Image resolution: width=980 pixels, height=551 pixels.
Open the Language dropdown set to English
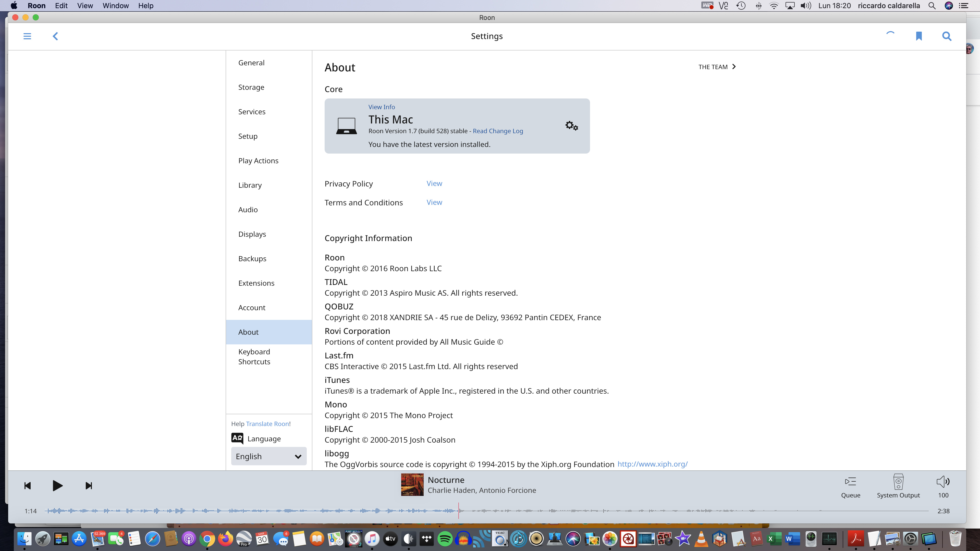point(268,456)
